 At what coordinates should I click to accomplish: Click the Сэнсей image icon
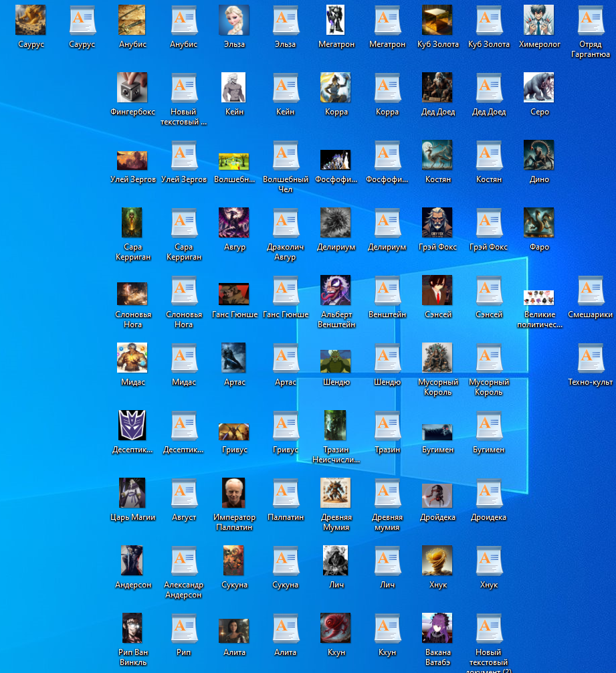tap(437, 290)
